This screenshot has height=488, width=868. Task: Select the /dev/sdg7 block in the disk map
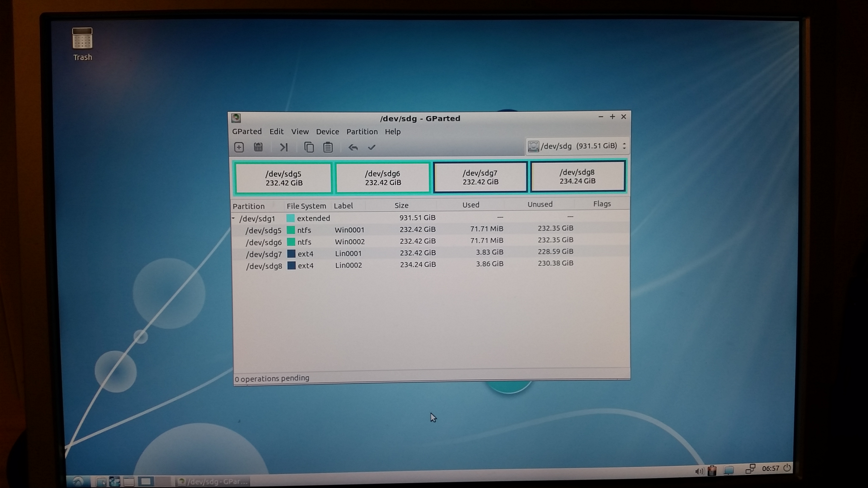(x=480, y=177)
